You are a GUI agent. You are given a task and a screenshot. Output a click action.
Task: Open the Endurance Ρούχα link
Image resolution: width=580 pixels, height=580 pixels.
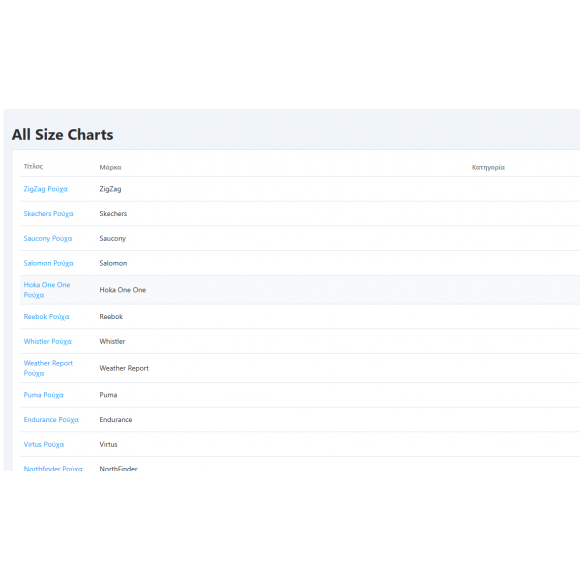51,420
